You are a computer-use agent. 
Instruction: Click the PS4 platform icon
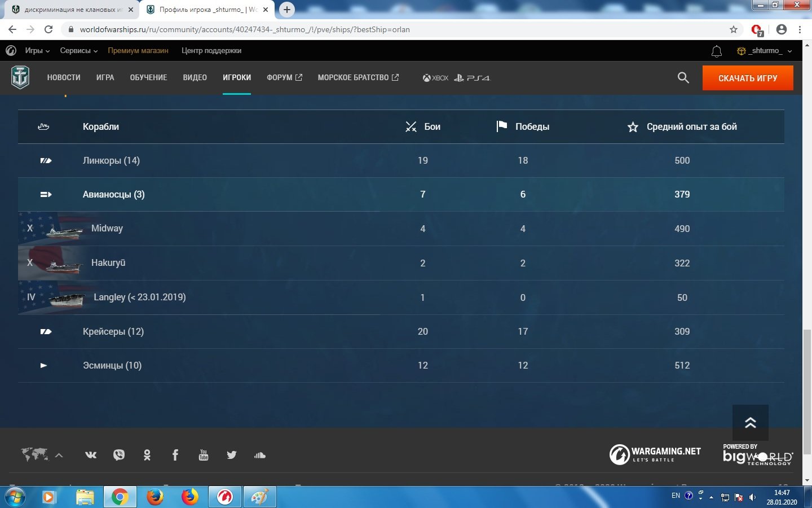click(x=473, y=78)
